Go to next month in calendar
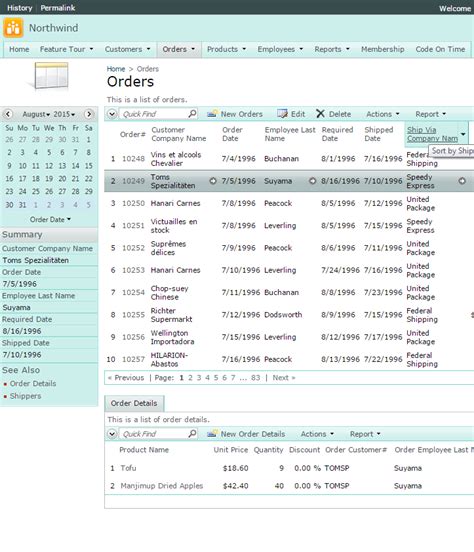Image resolution: width=474 pixels, height=552 pixels. point(89,114)
